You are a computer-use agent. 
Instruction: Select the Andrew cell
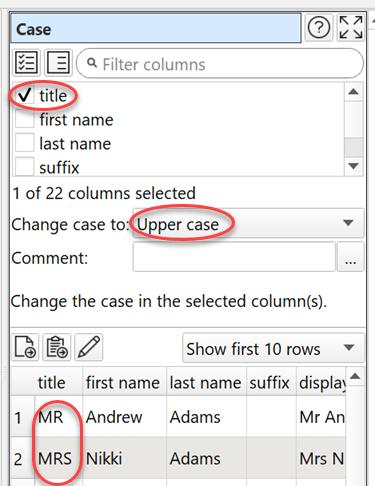[x=124, y=417]
